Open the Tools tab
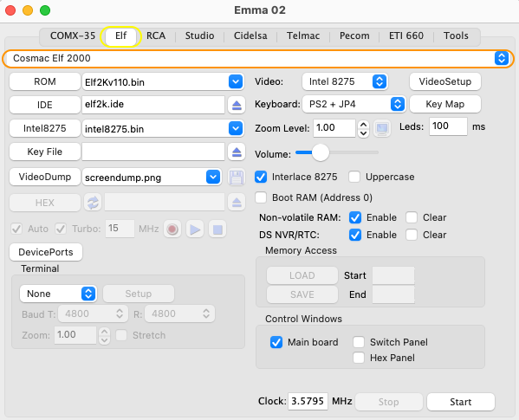 click(x=456, y=36)
